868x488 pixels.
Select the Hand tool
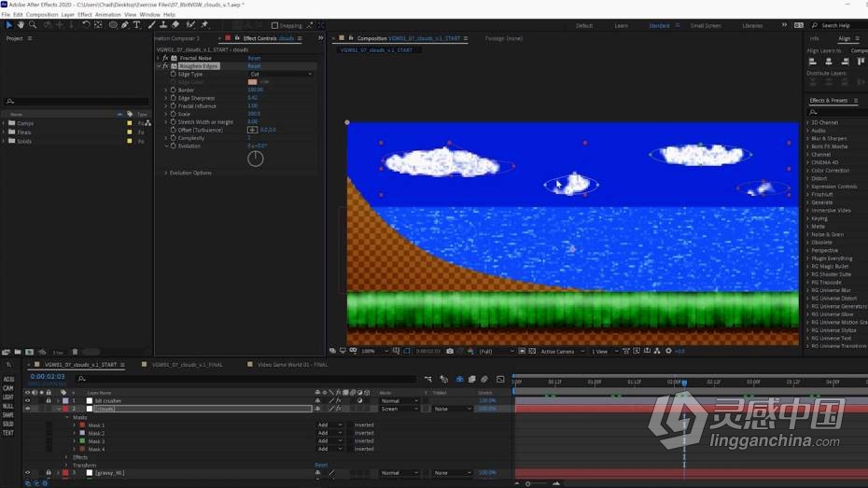[x=21, y=25]
